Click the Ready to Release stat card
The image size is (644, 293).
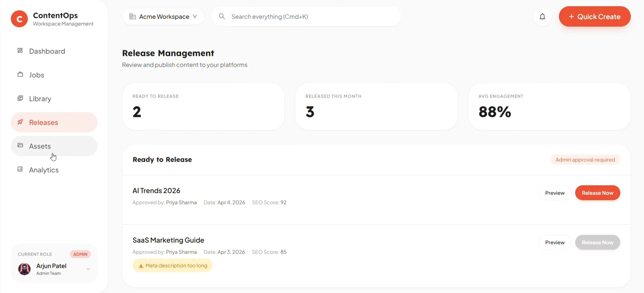pyautogui.click(x=203, y=106)
